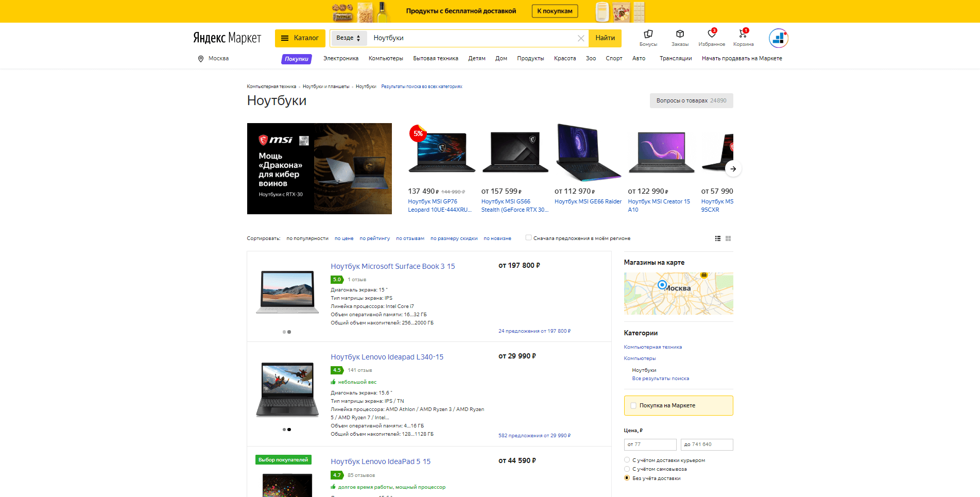Open Ноутбук Lenovo Ideapad L340-15 link
The image size is (980, 497).
pos(387,357)
